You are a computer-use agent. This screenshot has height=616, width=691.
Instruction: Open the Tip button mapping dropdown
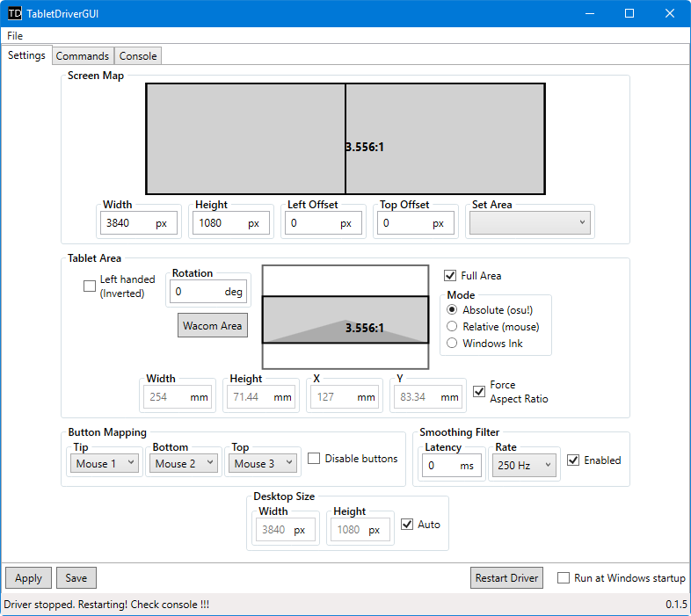(x=105, y=463)
